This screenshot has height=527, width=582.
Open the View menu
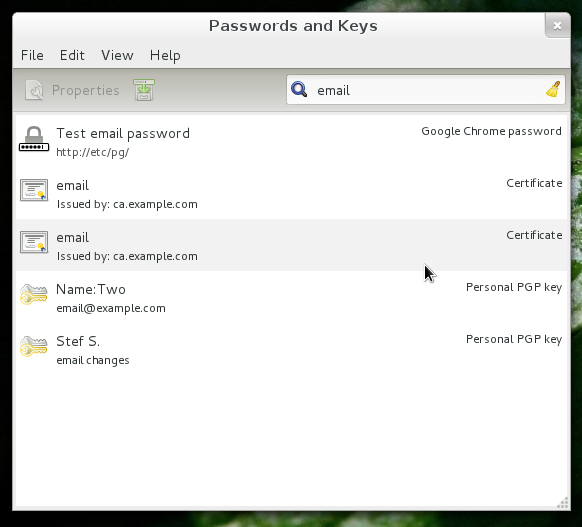pos(117,55)
